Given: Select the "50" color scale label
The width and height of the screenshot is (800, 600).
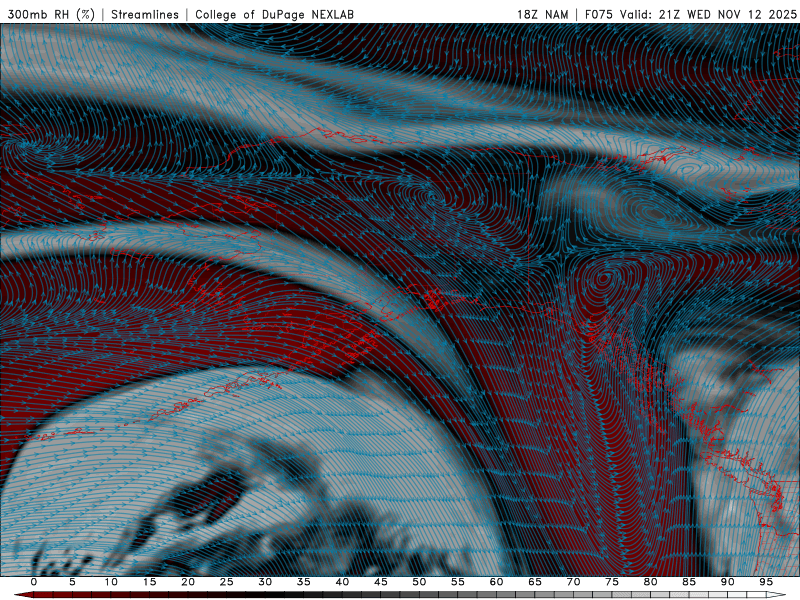Looking at the screenshot, I should (x=419, y=582).
